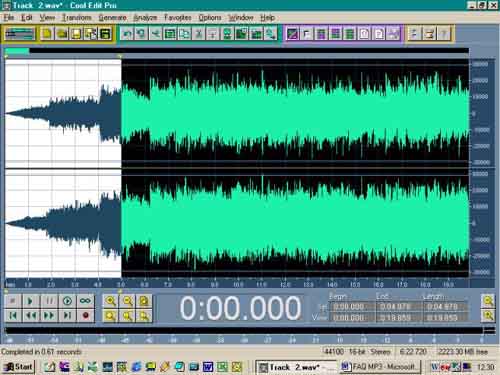This screenshot has width=500, height=375.
Task: Click the right channel's green waveform area
Action: (x=295, y=223)
